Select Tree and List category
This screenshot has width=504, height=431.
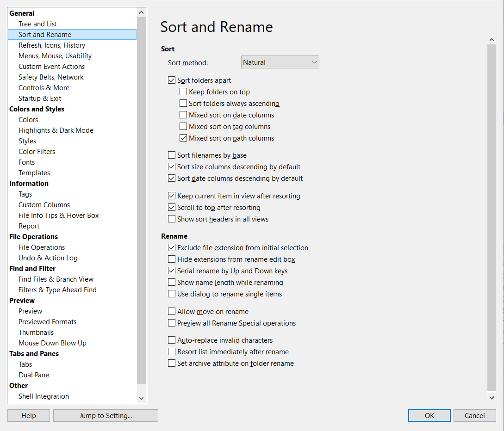coord(37,24)
